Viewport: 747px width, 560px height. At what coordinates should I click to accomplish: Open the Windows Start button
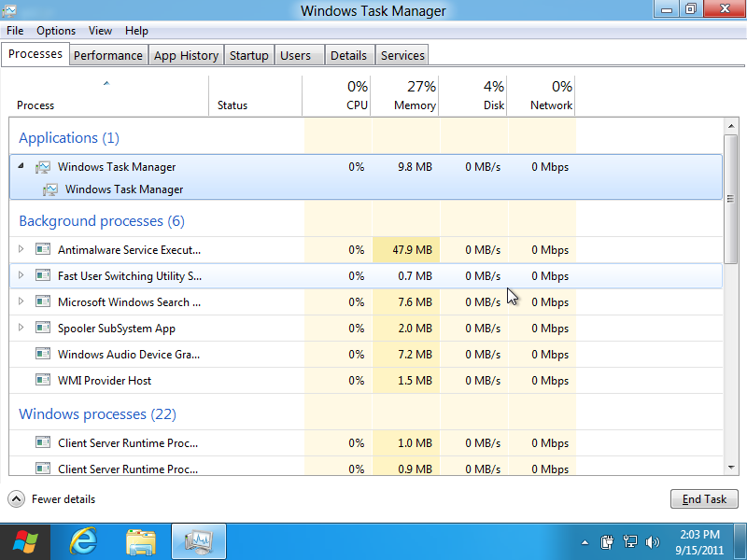[x=26, y=541]
